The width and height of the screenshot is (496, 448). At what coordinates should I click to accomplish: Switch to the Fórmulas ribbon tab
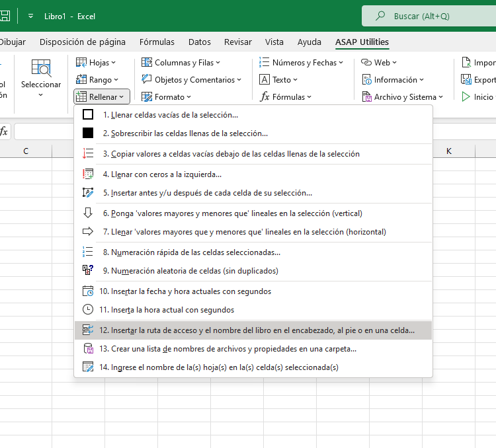pos(157,42)
